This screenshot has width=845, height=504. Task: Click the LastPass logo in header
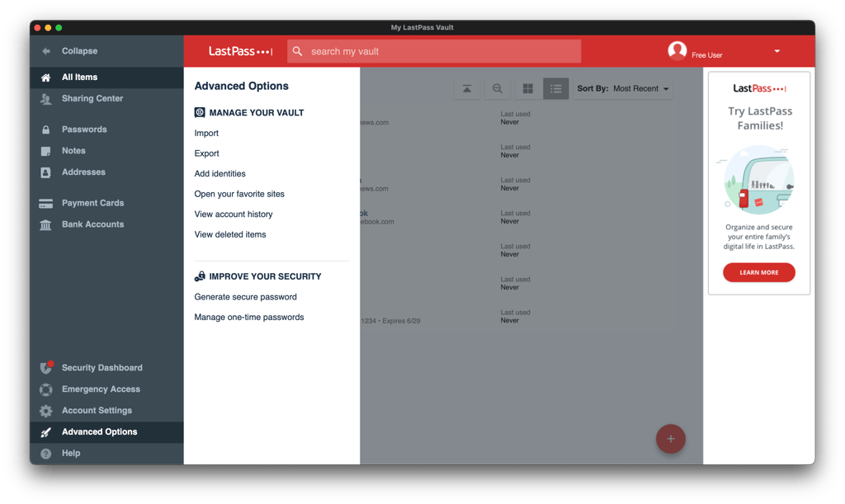coord(240,51)
